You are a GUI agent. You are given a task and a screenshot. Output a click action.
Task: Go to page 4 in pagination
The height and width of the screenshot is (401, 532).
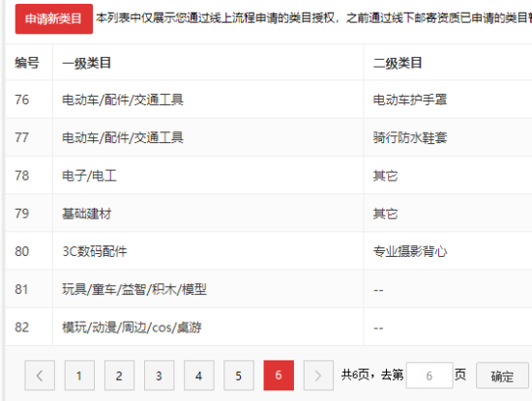(x=199, y=375)
